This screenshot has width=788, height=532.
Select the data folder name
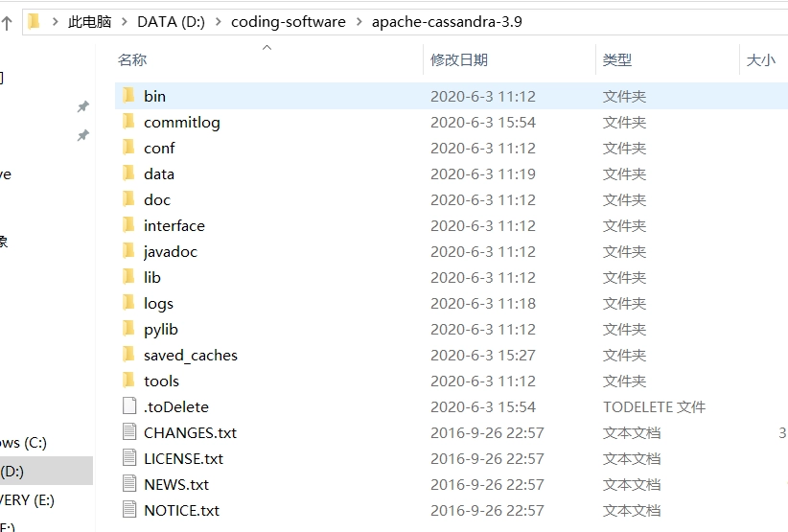tap(159, 173)
